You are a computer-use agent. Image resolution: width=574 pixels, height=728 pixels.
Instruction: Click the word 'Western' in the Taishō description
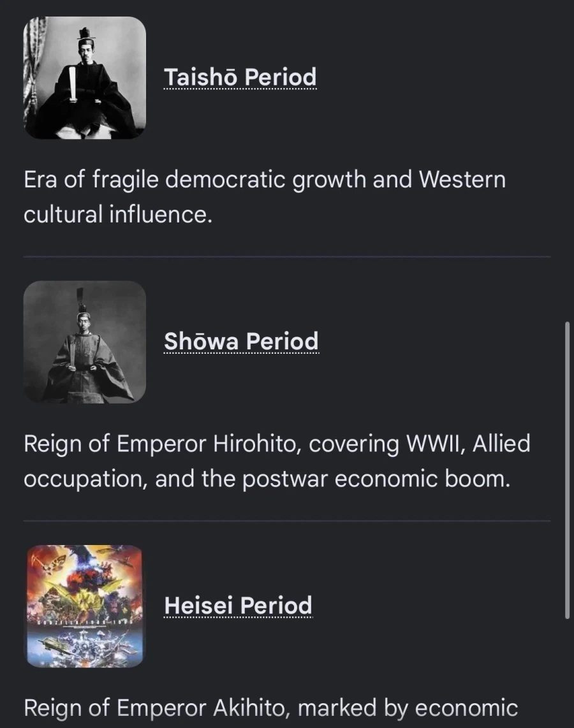point(462,180)
